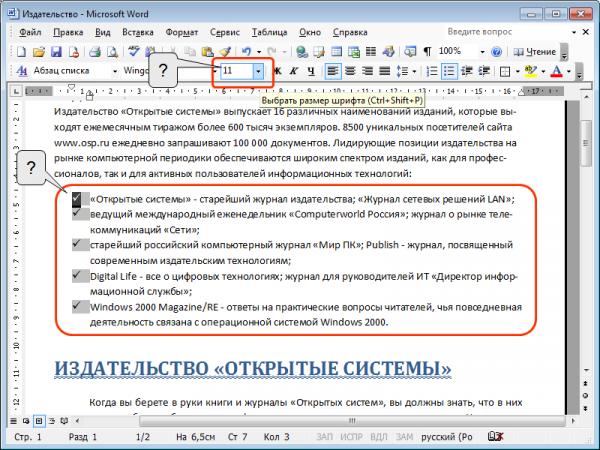Open the zoom dropdown showing 100%
The image size is (600, 450).
(482, 52)
